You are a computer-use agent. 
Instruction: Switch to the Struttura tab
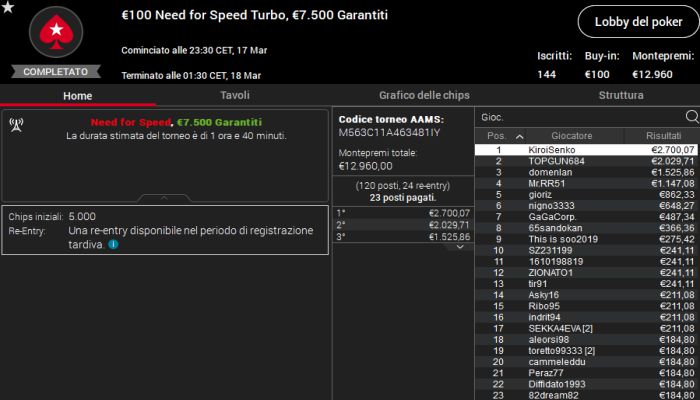620,96
